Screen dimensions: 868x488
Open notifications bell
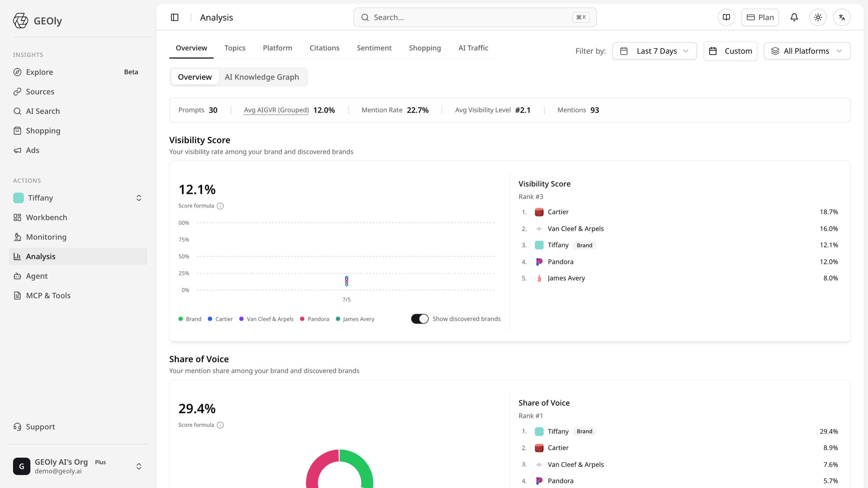click(794, 17)
